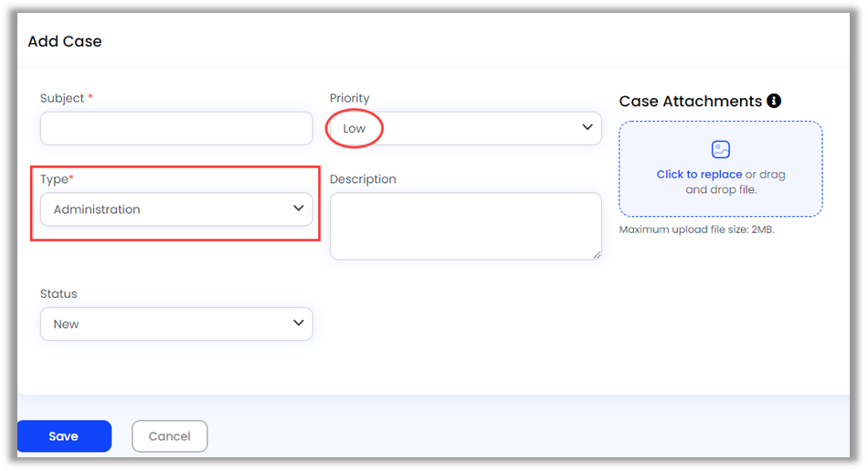Grab the Description textarea resize handle
Viewport: 868px width, 471px height.
(x=598, y=255)
